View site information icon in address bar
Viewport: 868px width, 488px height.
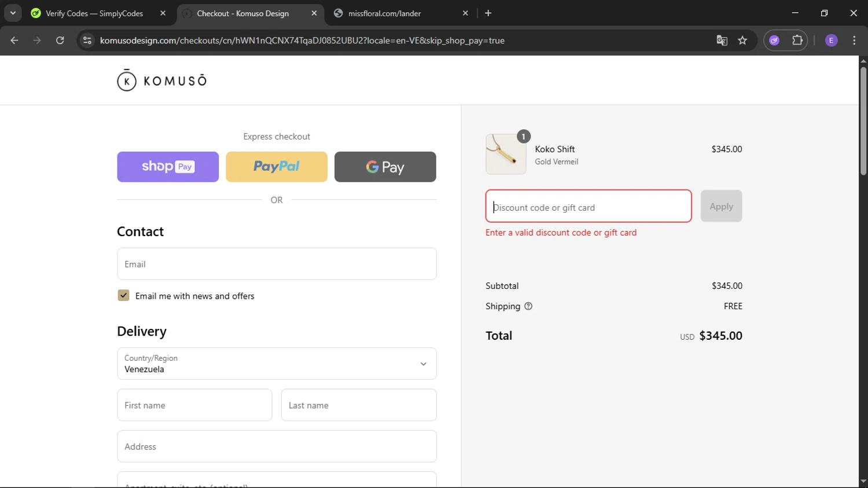point(87,41)
